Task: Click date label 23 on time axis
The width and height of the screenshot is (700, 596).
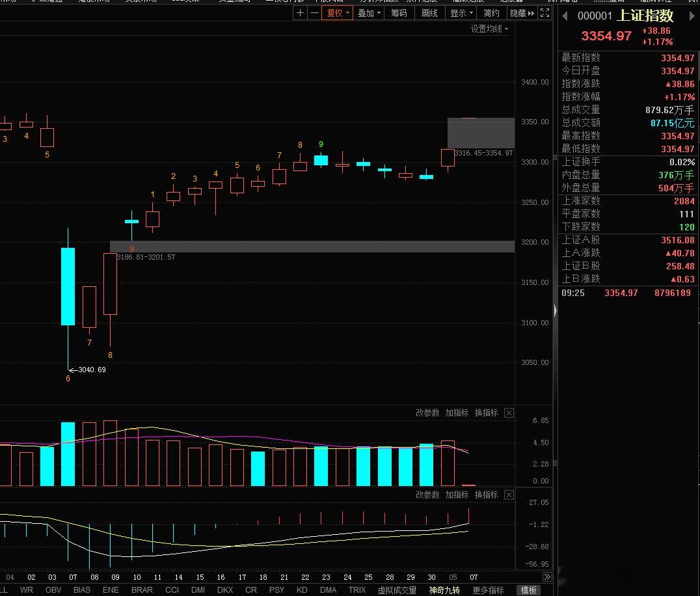Action: (x=327, y=576)
